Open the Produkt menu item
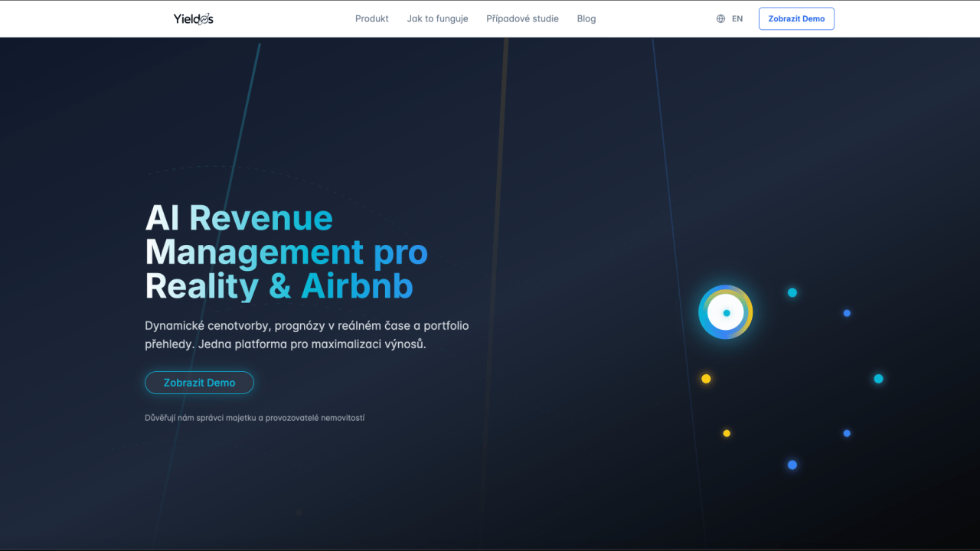Viewport: 980px width, 551px height. 372,18
